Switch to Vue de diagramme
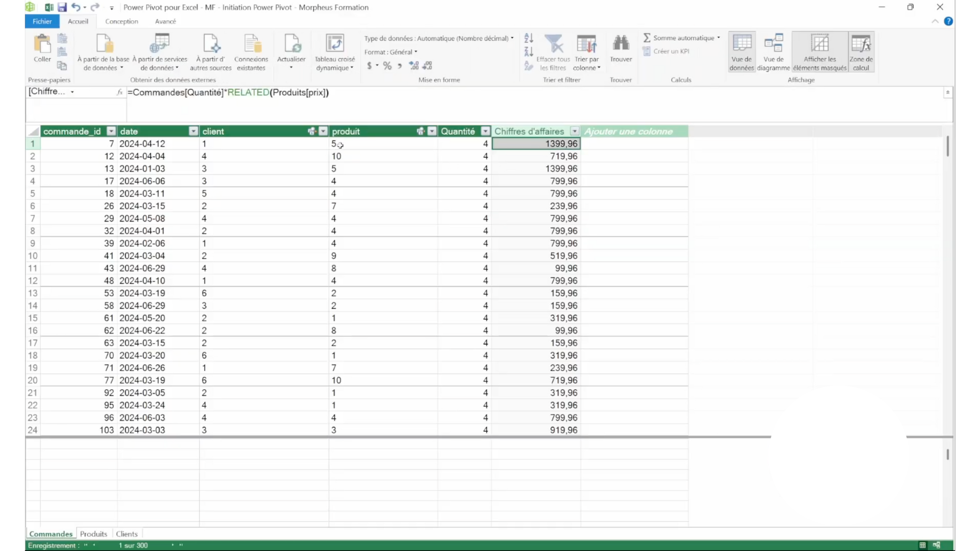The width and height of the screenshot is (980, 551). click(773, 51)
